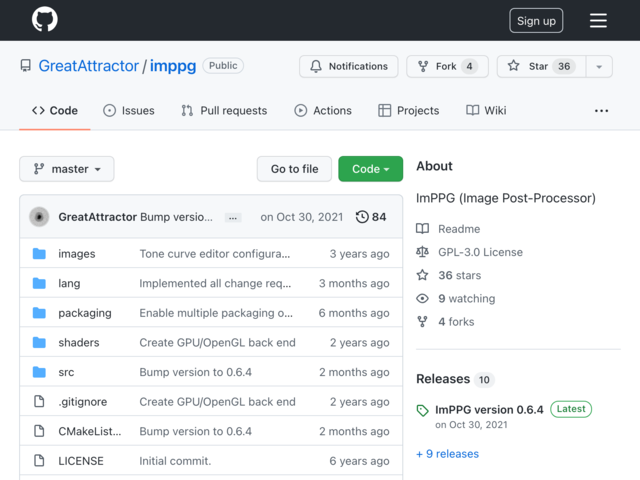Open commit 'Implemented all change req...'
Screen dimensions: 640x480
[215, 283]
